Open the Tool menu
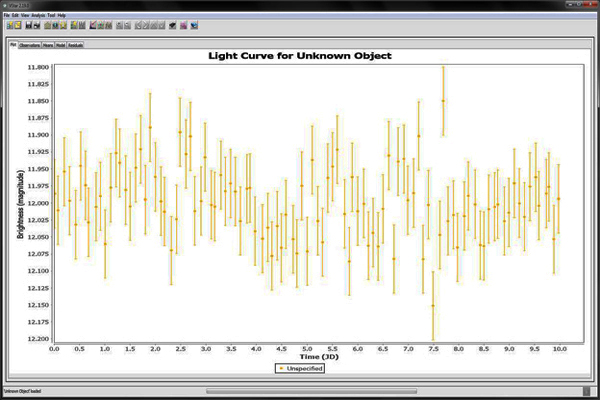The image size is (600, 400). [51, 15]
